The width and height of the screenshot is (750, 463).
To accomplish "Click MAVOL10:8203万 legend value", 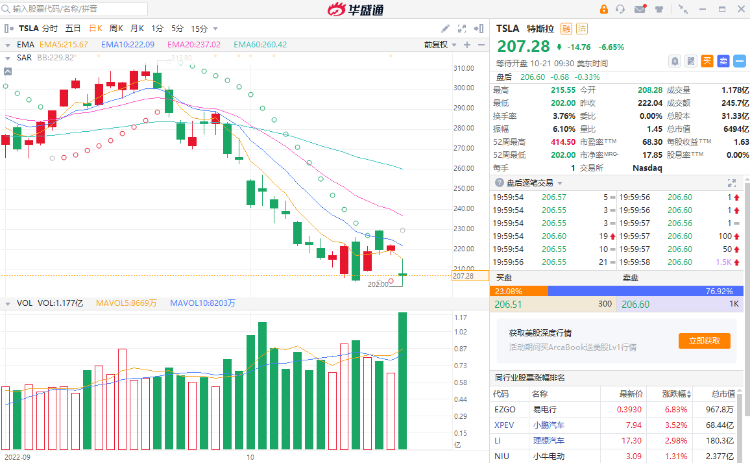I will [203, 303].
